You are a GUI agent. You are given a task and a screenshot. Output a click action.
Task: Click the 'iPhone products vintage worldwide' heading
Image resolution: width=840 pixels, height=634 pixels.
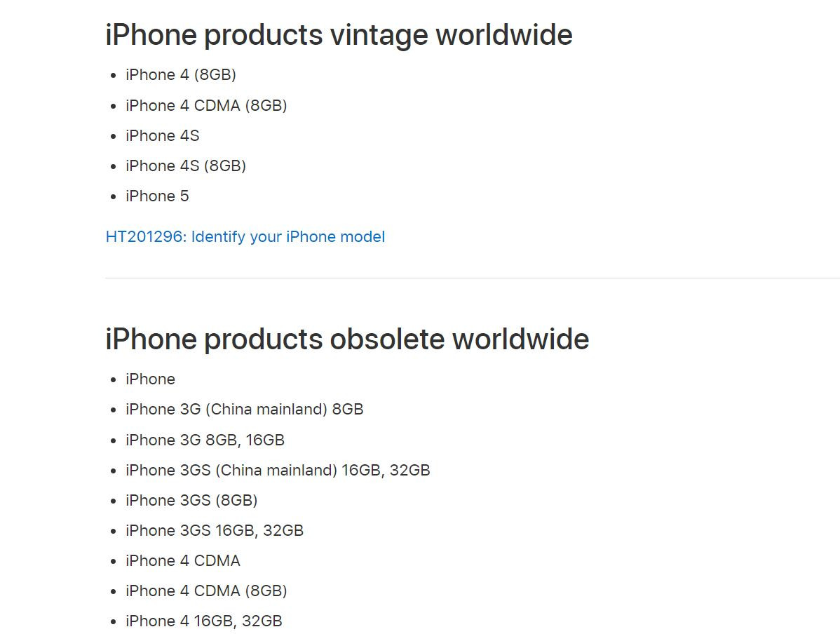tap(339, 35)
